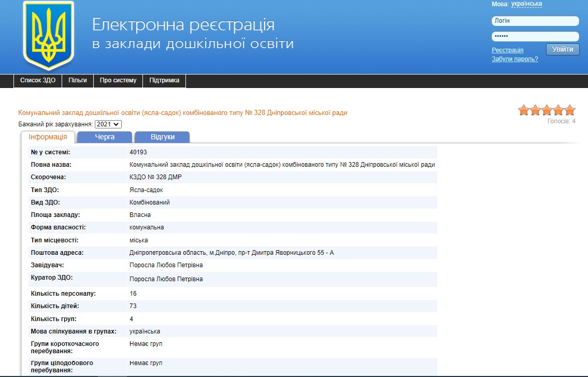588x377 pixels.
Task: Click the Ukrainian trident coat of arms logo
Action: 48,36
